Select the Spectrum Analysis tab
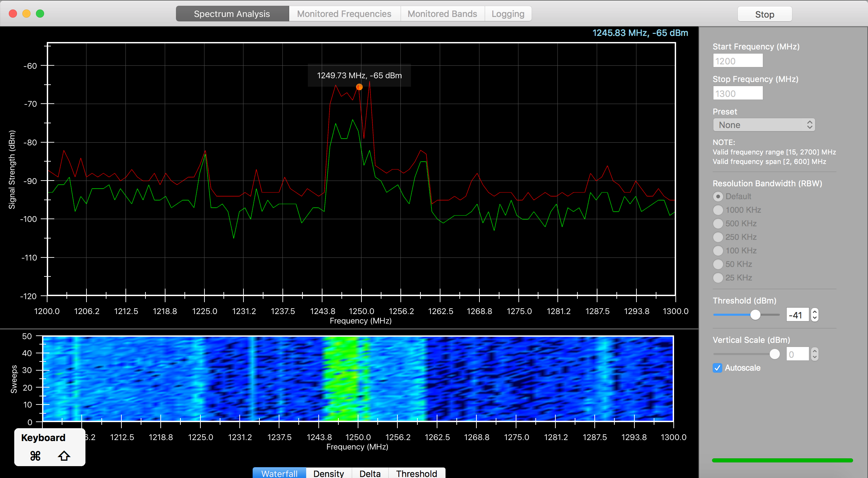This screenshot has width=868, height=478. click(232, 14)
